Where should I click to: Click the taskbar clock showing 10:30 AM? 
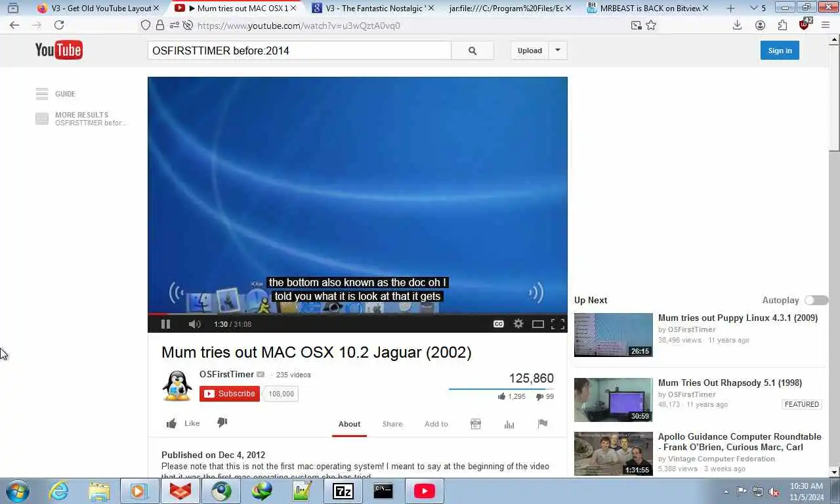tap(807, 492)
